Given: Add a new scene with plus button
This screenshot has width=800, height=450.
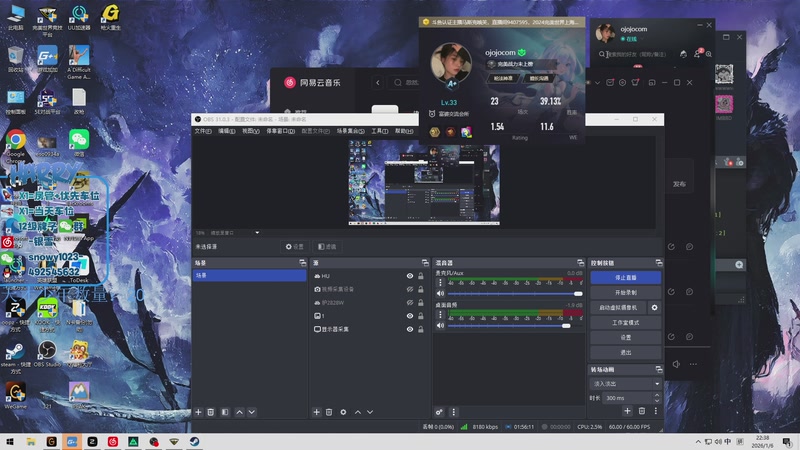Looking at the screenshot, I should click(198, 412).
